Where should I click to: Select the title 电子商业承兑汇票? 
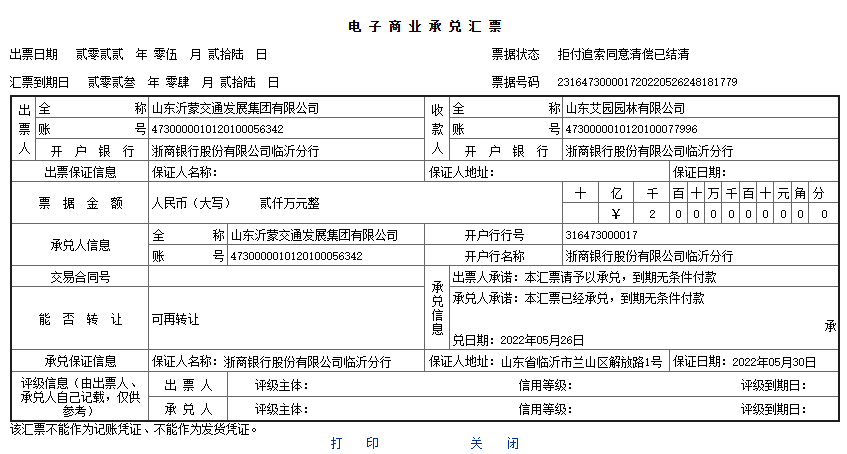(x=425, y=26)
